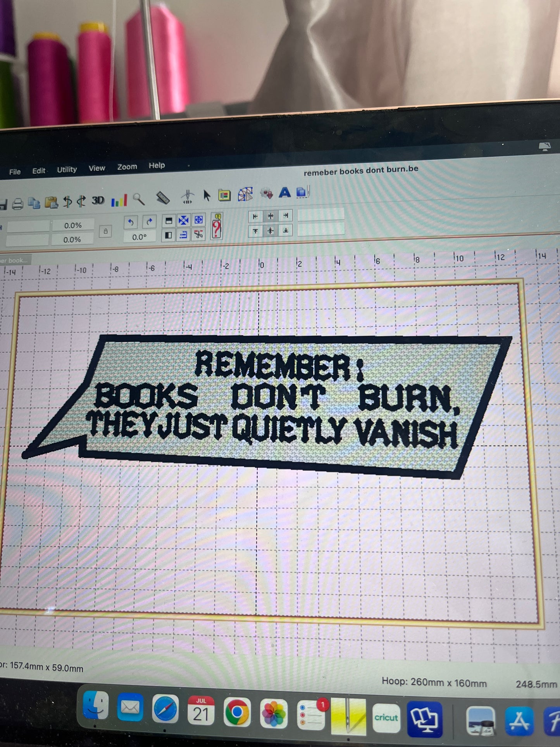The width and height of the screenshot is (560, 747).
Task: Align objects to the bottom edge
Action: [x=286, y=230]
